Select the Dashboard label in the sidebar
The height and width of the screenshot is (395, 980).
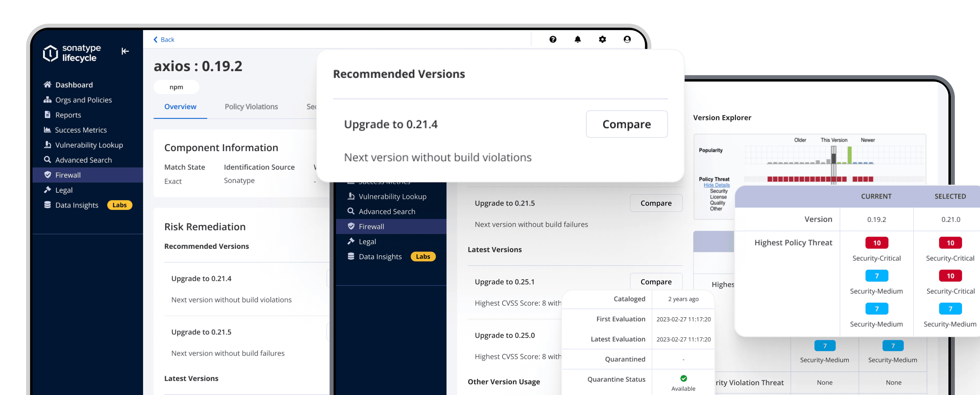click(x=74, y=85)
